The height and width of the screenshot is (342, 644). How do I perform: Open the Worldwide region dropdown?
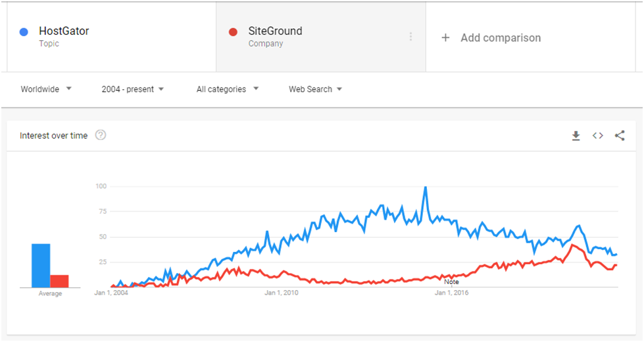click(46, 89)
